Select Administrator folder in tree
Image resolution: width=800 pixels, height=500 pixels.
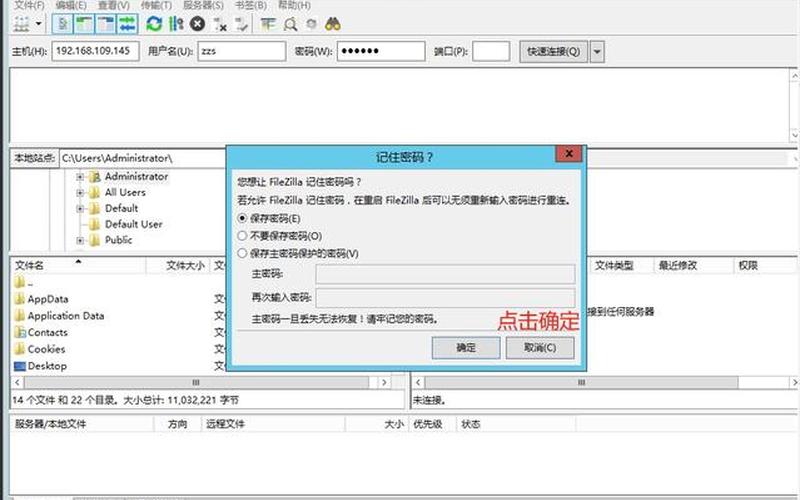(136, 177)
